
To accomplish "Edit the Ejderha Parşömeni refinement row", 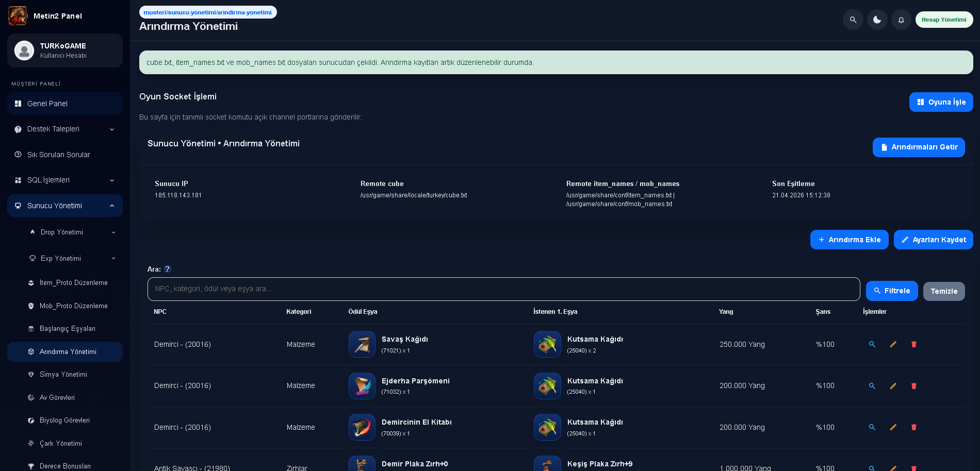I will tap(893, 386).
